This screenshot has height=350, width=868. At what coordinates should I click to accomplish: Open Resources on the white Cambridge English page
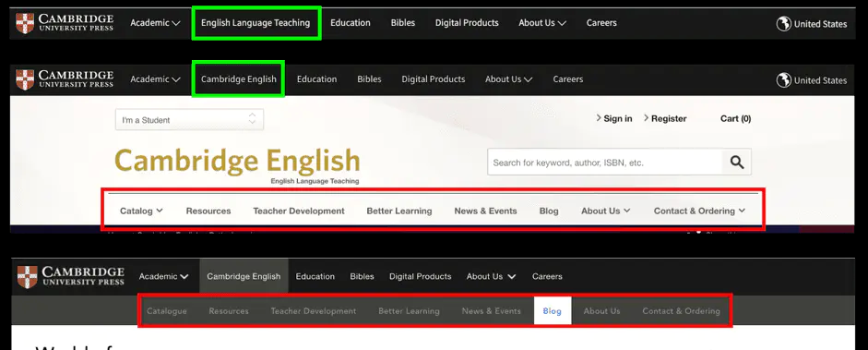pyautogui.click(x=208, y=211)
